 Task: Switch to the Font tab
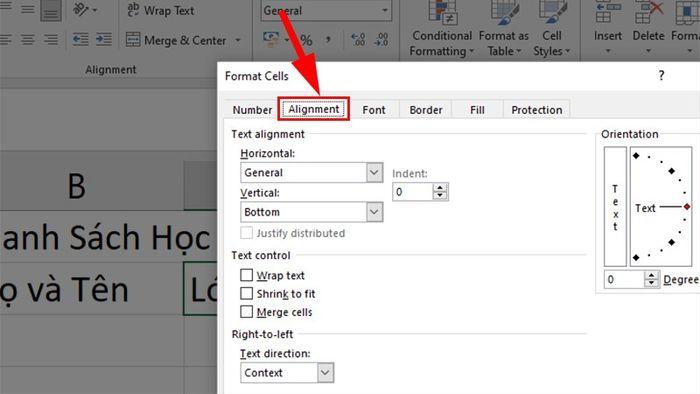coord(374,110)
